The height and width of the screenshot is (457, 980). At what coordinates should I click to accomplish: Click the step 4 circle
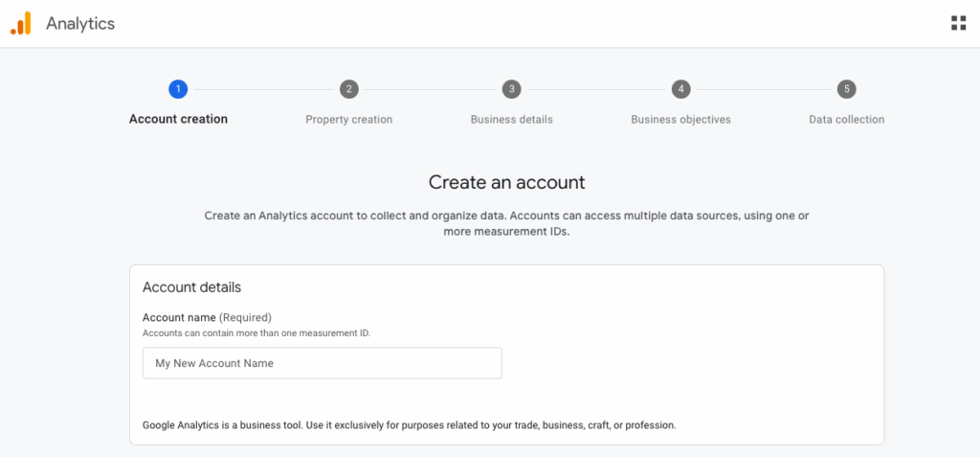[680, 89]
